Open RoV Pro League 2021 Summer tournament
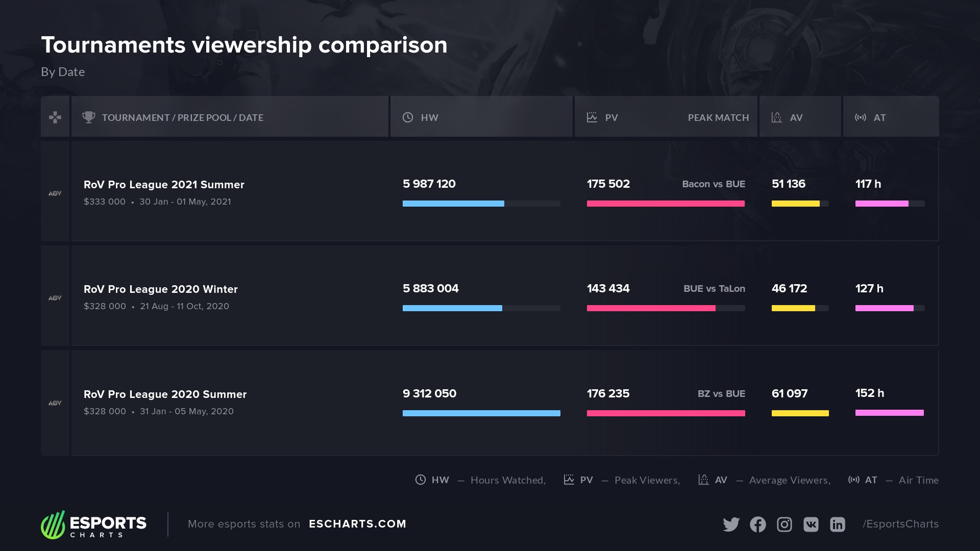 164,185
